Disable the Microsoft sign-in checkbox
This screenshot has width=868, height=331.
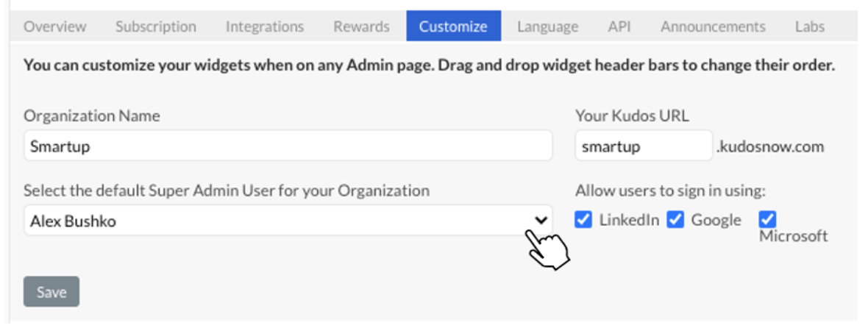[x=767, y=220]
